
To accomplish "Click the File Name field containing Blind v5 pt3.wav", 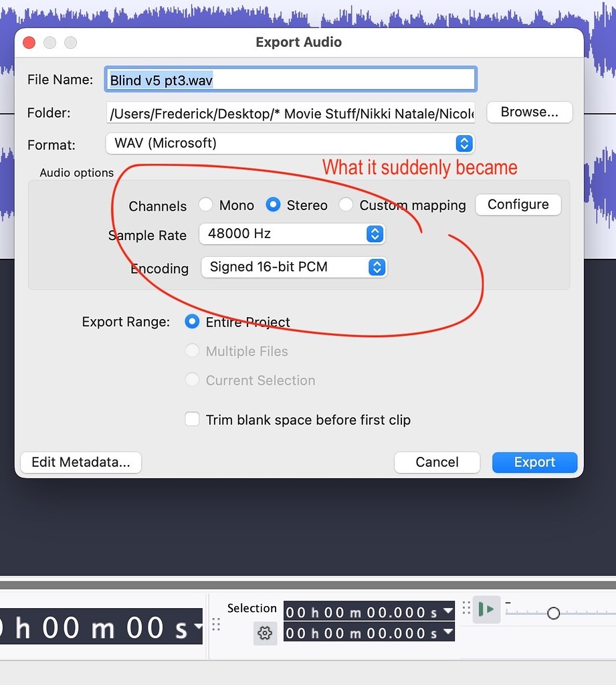I will click(x=290, y=79).
